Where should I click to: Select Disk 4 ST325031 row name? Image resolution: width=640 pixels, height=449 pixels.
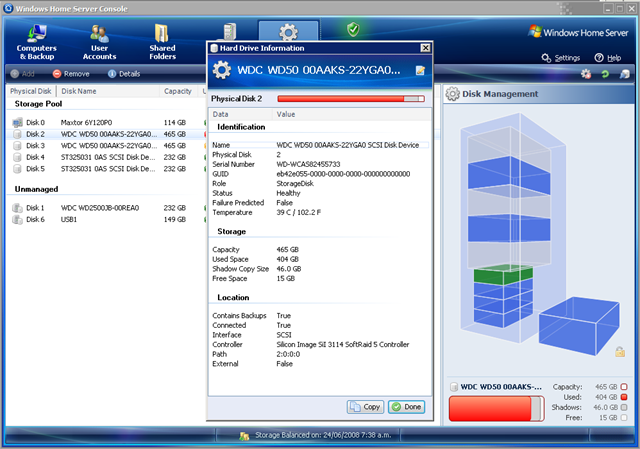pos(108,157)
